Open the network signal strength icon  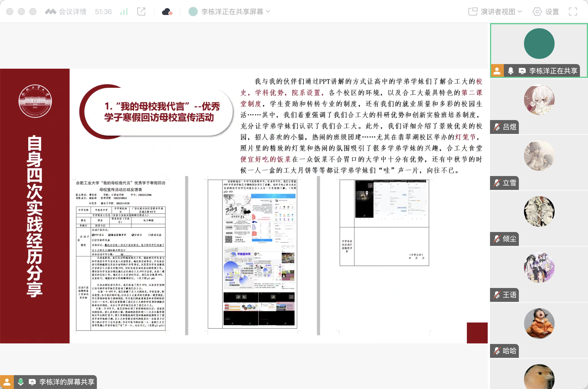(124, 12)
